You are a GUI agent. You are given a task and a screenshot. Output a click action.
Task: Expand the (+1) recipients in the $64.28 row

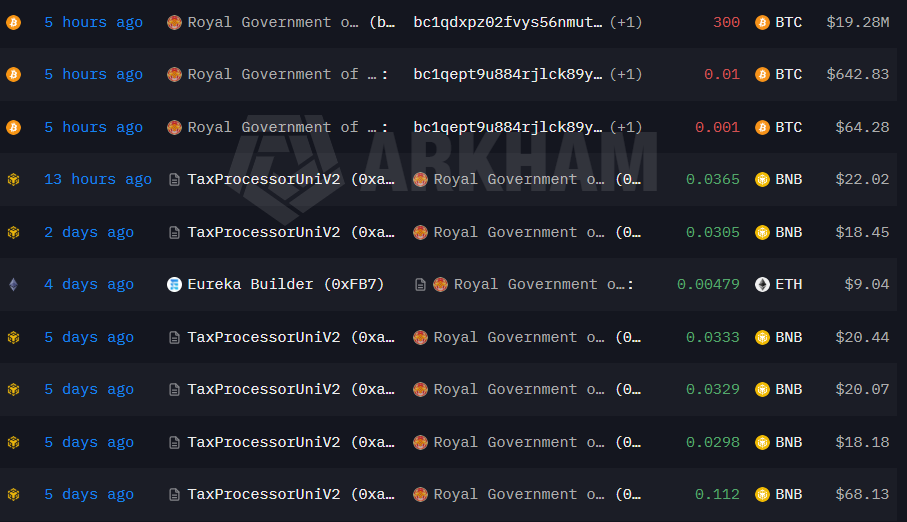pos(626,127)
